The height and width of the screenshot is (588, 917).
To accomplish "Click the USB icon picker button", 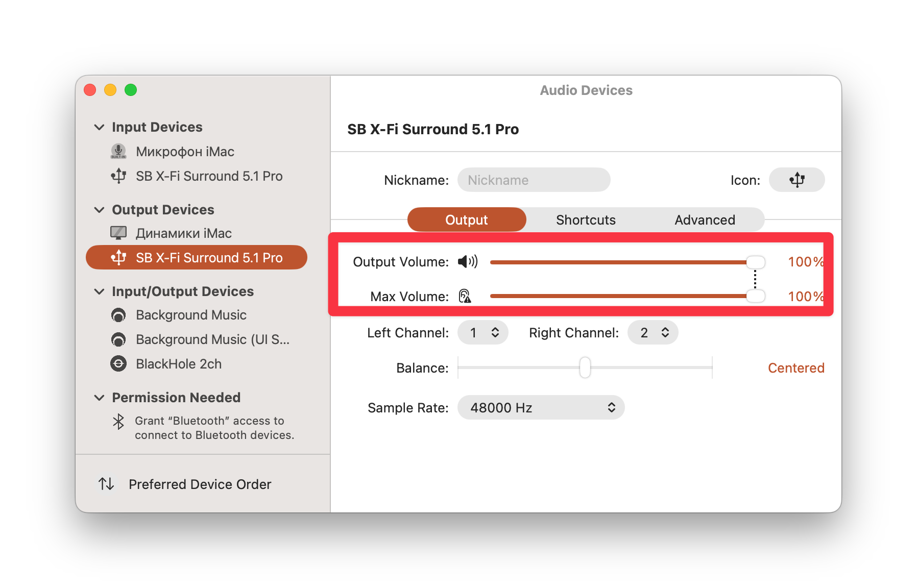I will point(797,180).
